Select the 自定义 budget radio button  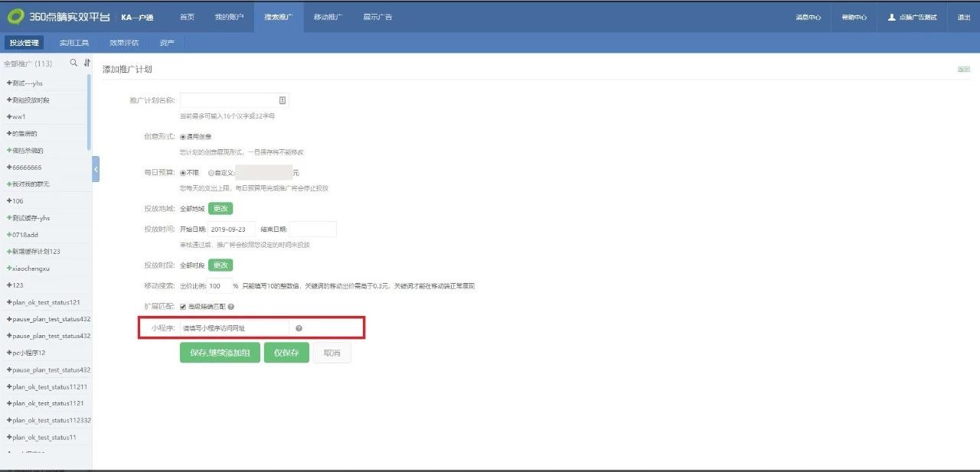pyautogui.click(x=211, y=172)
